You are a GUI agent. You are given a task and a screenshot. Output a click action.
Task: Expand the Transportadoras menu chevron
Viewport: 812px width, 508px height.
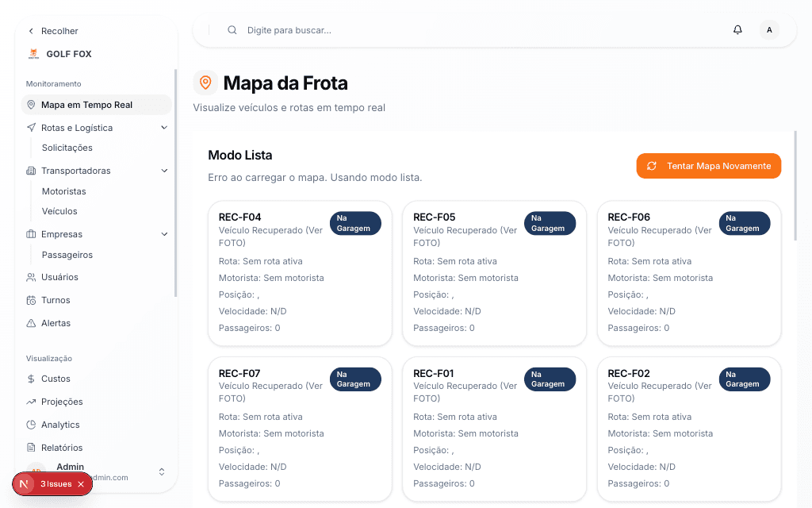pyautogui.click(x=164, y=171)
